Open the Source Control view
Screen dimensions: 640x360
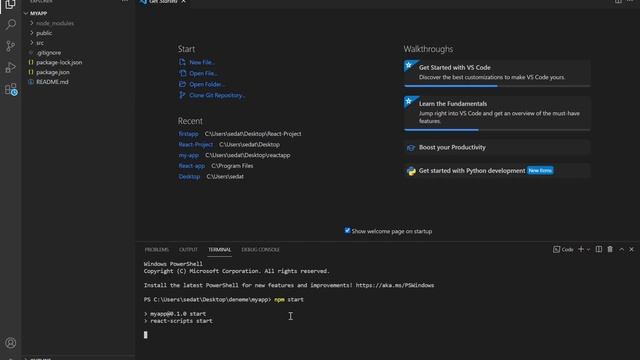pos(11,46)
